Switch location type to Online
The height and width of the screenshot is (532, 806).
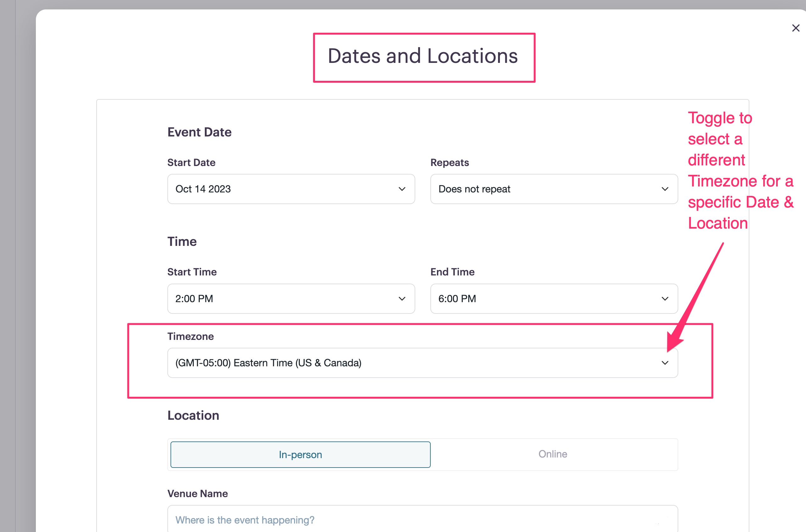pos(553,454)
